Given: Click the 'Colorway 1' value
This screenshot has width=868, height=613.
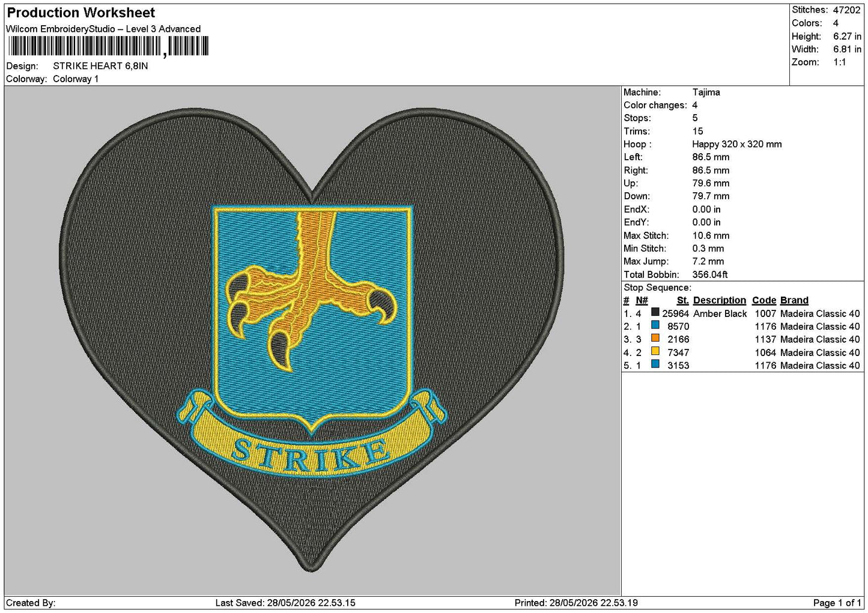Looking at the screenshot, I should pyautogui.click(x=76, y=79).
